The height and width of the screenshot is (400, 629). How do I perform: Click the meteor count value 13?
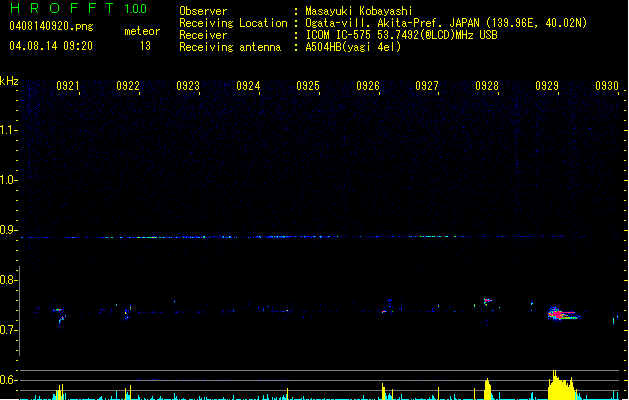145,46
